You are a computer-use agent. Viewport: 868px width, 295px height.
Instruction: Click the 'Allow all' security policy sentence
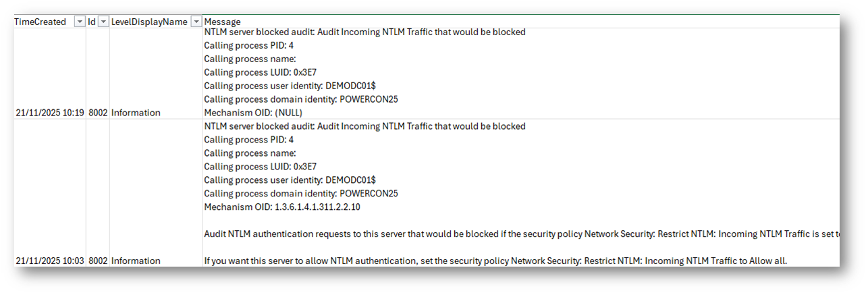495,261
